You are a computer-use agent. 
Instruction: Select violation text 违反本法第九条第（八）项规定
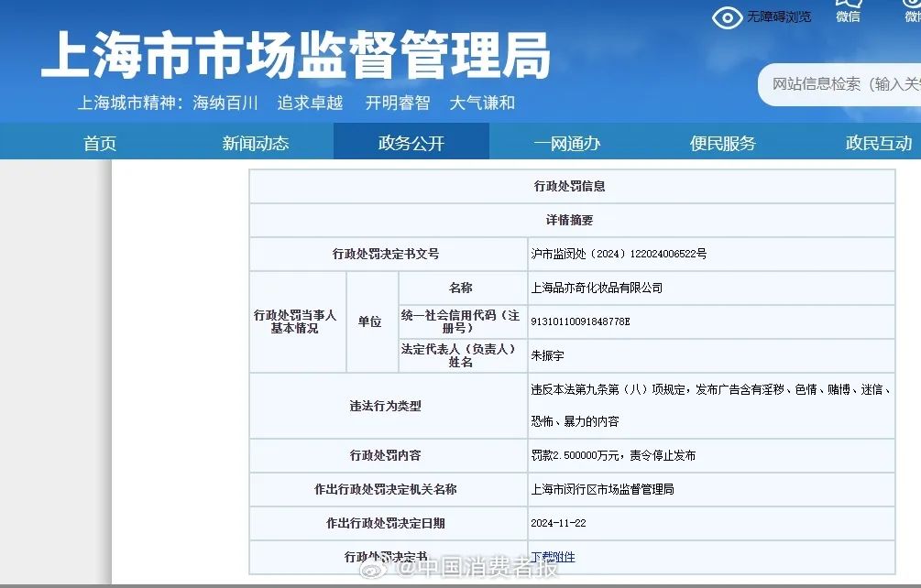608,389
